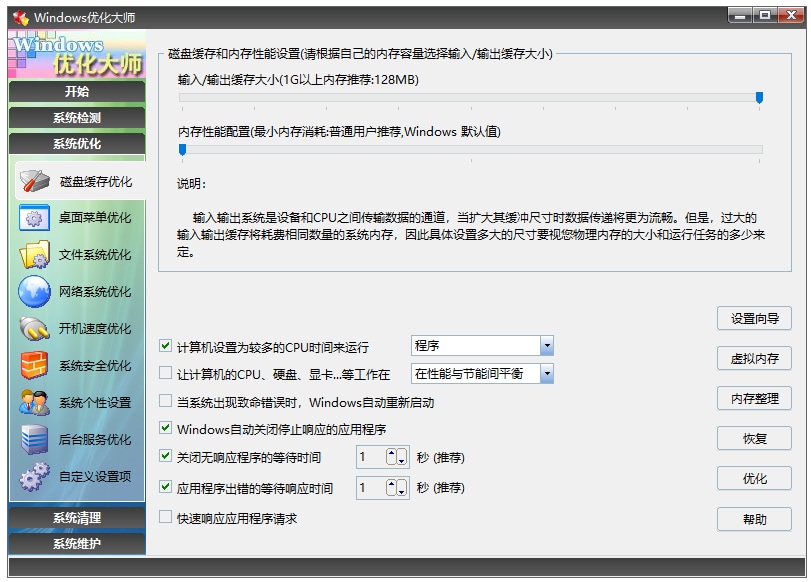The image size is (811, 582).
Task: Click the 应用程序出错的等待响应时间 seconds input field
Action: 371,488
